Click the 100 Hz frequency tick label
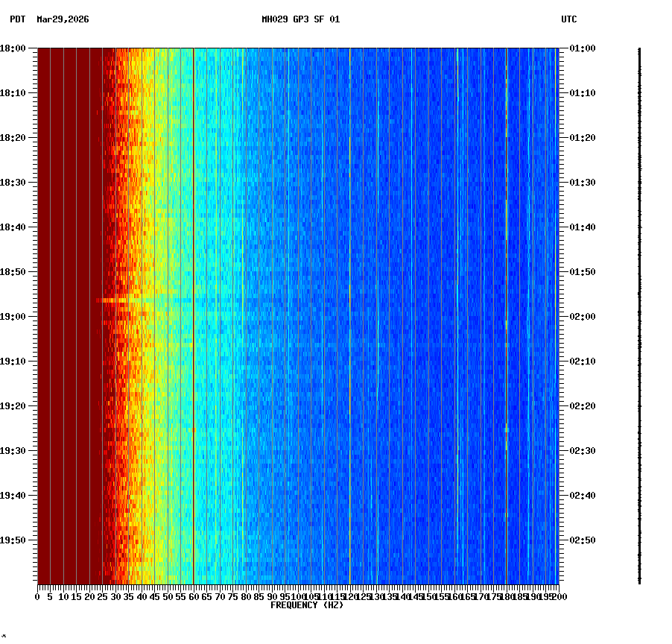The width and height of the screenshot is (672, 644). coord(296,597)
